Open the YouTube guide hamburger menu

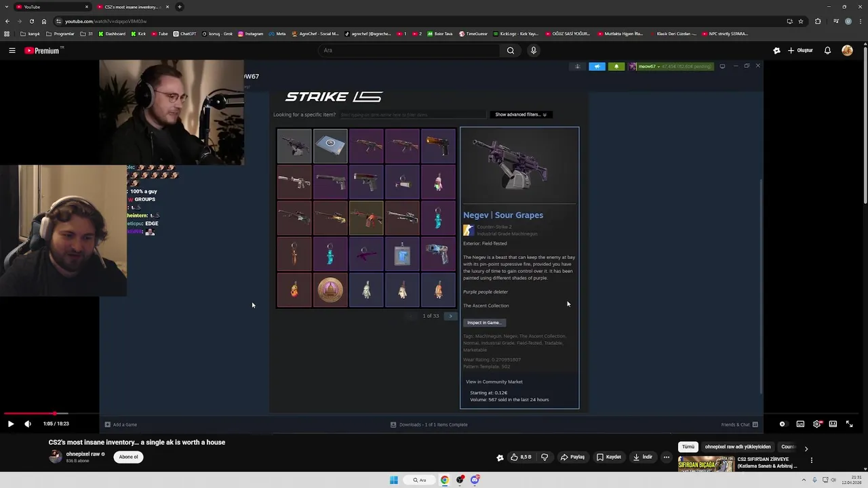[x=12, y=50]
